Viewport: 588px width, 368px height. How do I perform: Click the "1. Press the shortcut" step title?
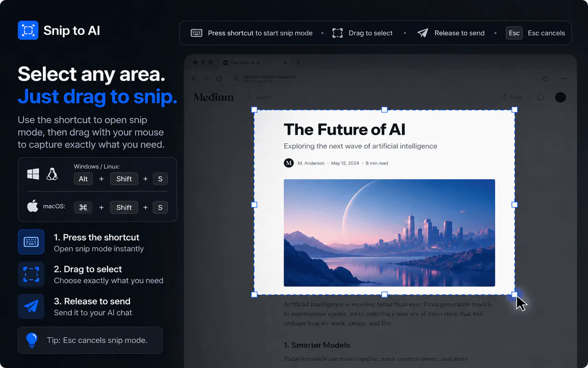click(x=96, y=237)
